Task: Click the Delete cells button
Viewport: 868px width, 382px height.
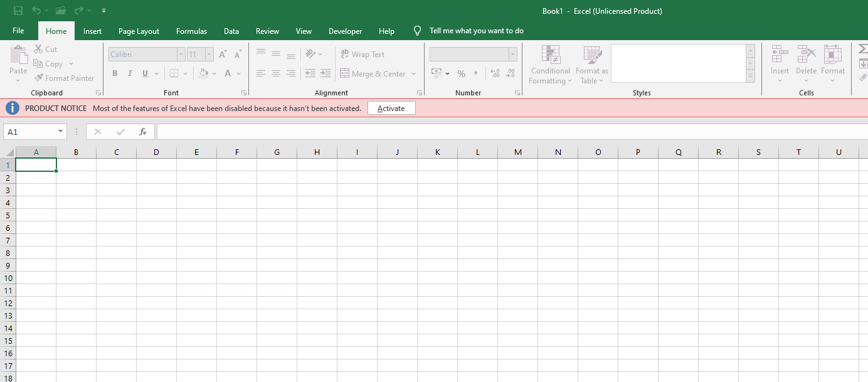Action: pyautogui.click(x=806, y=65)
